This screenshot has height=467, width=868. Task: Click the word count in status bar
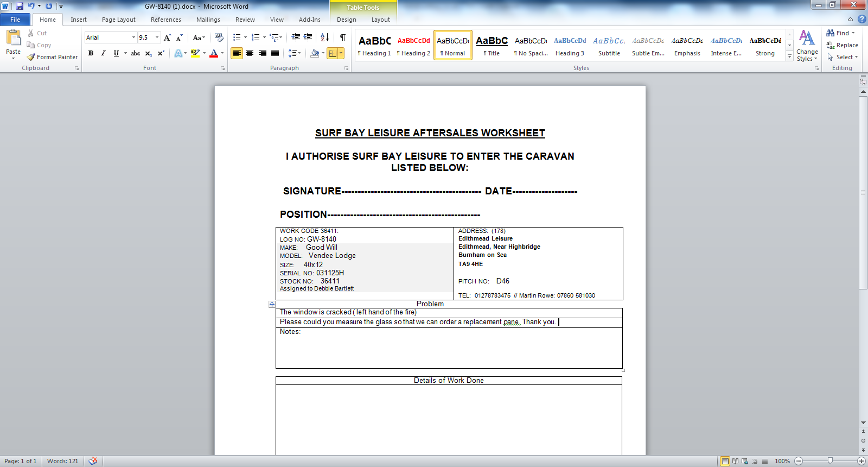click(63, 461)
